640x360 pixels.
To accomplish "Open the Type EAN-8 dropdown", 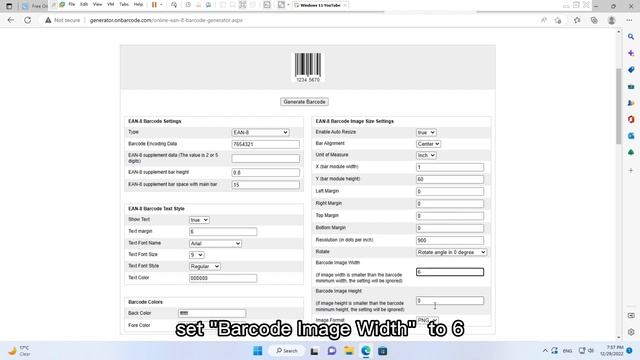I will pos(260,133).
